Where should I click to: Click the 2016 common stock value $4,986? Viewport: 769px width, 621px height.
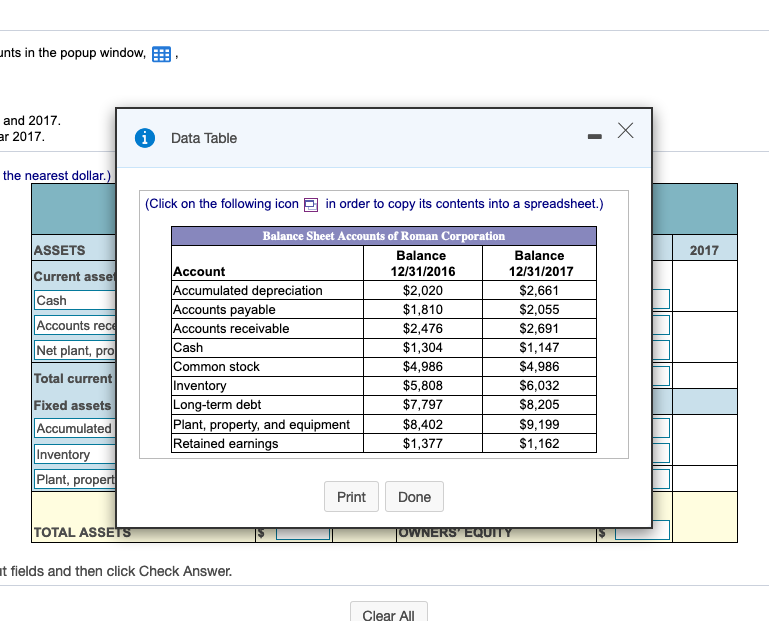coord(423,366)
